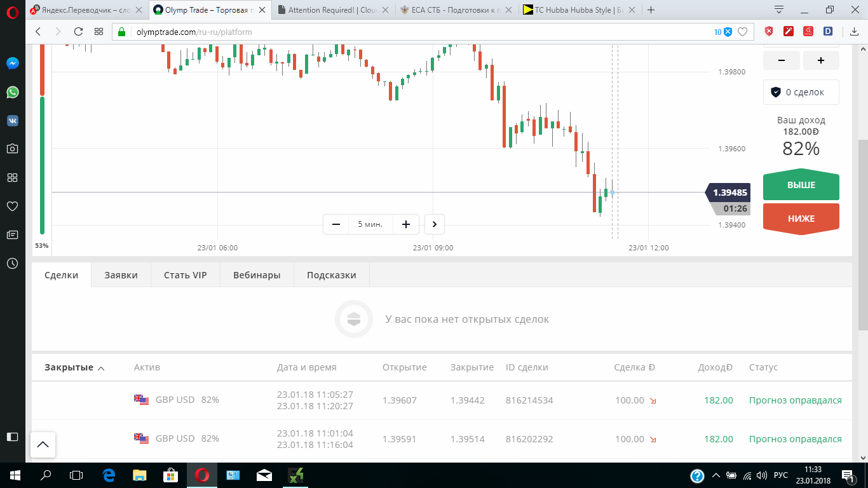The height and width of the screenshot is (488, 868).
Task: Open the tab menu list icon
Action: (779, 10)
